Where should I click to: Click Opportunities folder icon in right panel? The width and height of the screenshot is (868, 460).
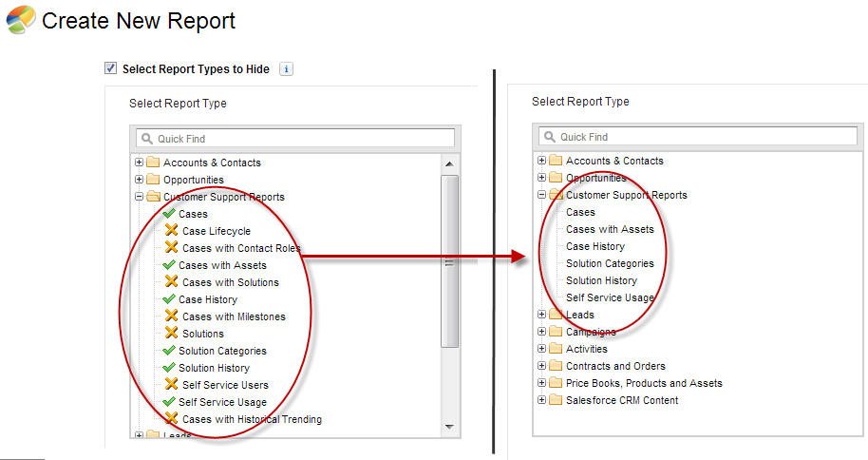tap(556, 178)
